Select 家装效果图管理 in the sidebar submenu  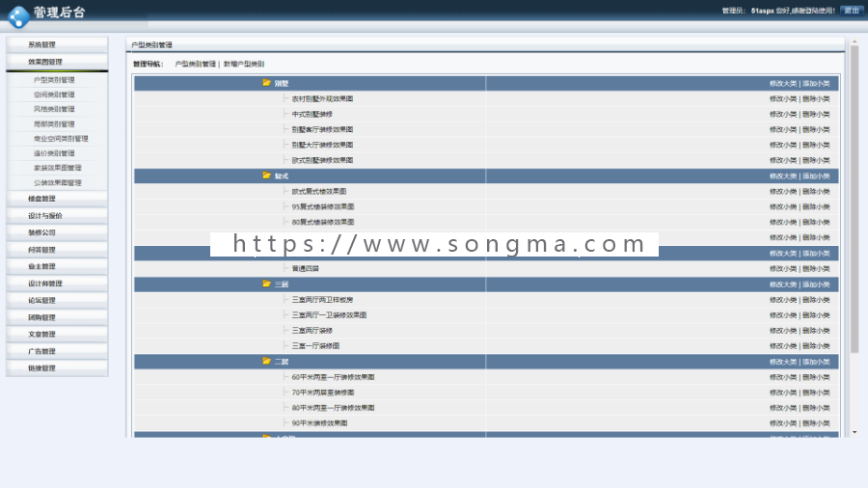point(58,168)
